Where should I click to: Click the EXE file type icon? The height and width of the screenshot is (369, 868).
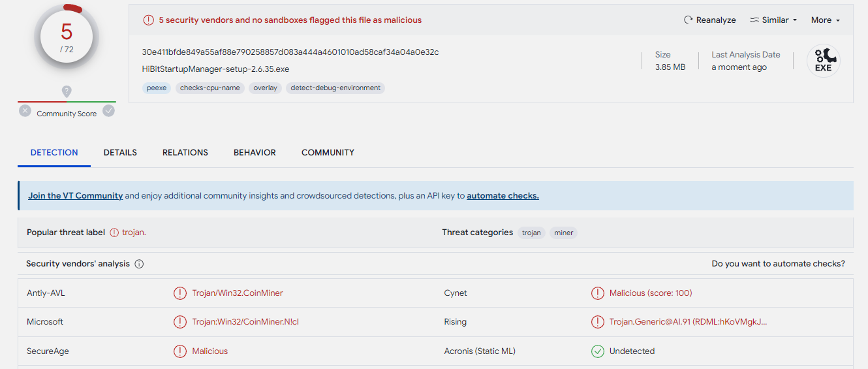[823, 61]
